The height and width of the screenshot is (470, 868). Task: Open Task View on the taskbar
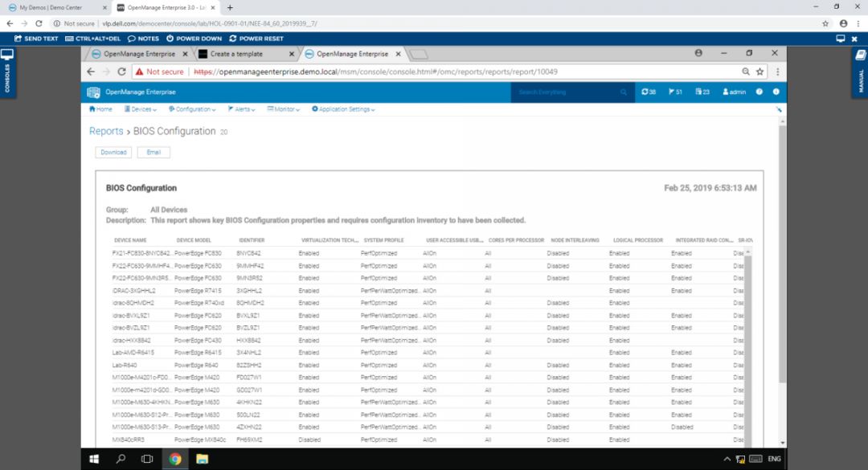[x=147, y=459]
